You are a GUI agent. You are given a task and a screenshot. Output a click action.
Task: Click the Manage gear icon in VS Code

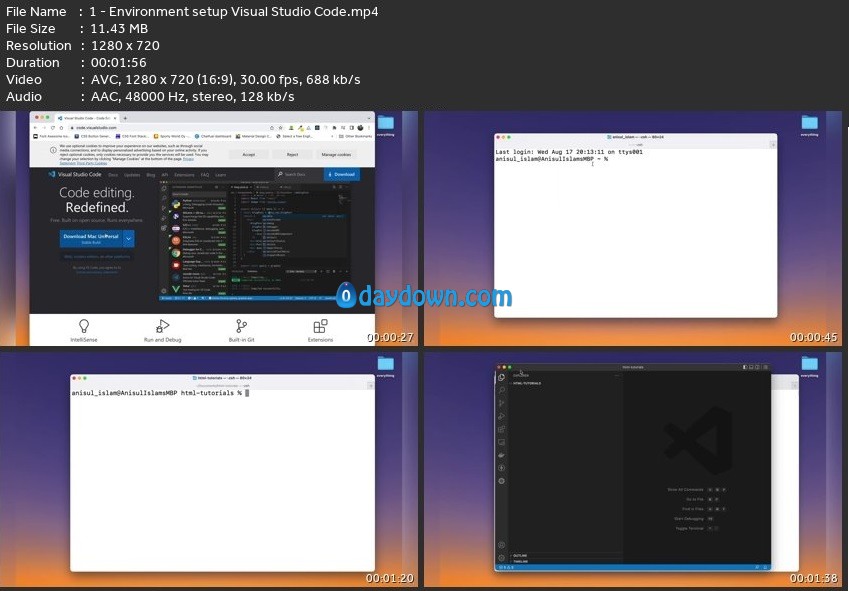[502, 558]
